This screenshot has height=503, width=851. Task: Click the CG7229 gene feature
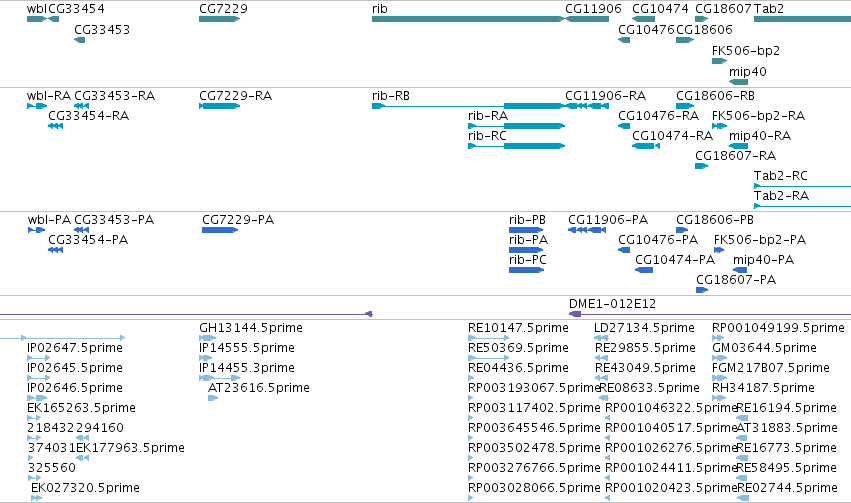point(219,19)
